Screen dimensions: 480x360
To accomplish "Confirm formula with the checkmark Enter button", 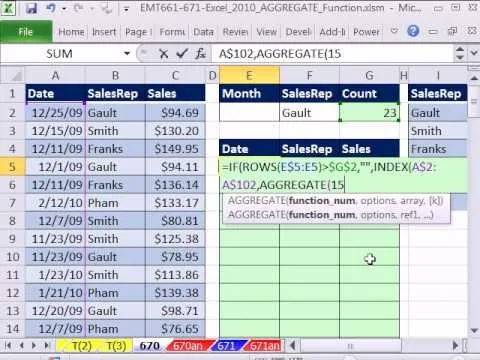I will pyautogui.click(x=182, y=54).
